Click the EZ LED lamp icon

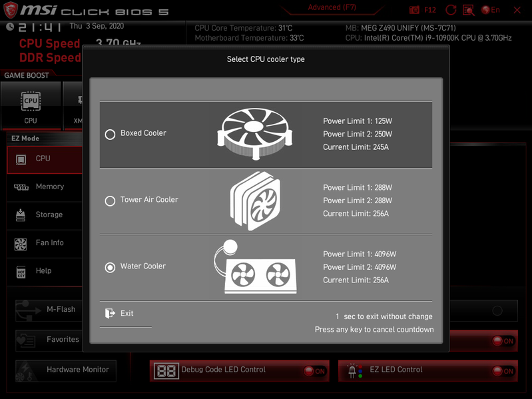(355, 371)
